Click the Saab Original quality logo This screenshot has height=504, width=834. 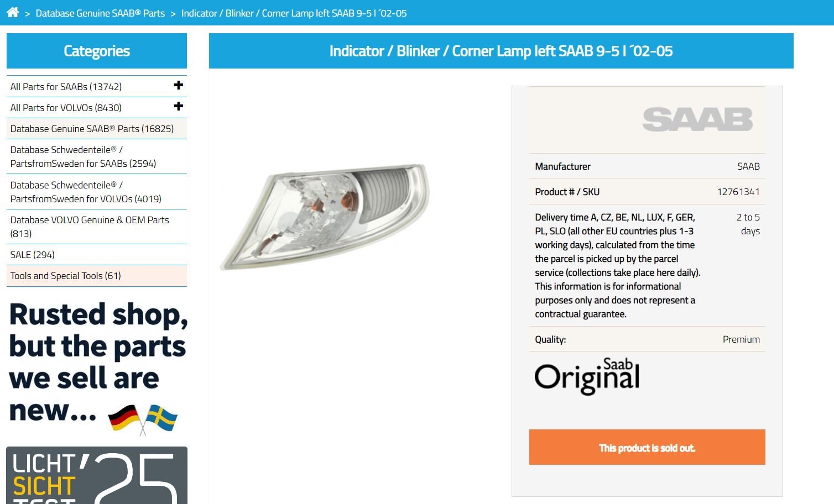click(x=587, y=376)
